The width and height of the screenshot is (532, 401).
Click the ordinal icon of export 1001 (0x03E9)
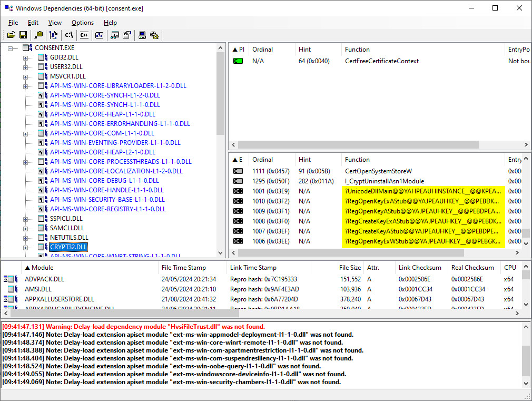[x=238, y=191]
